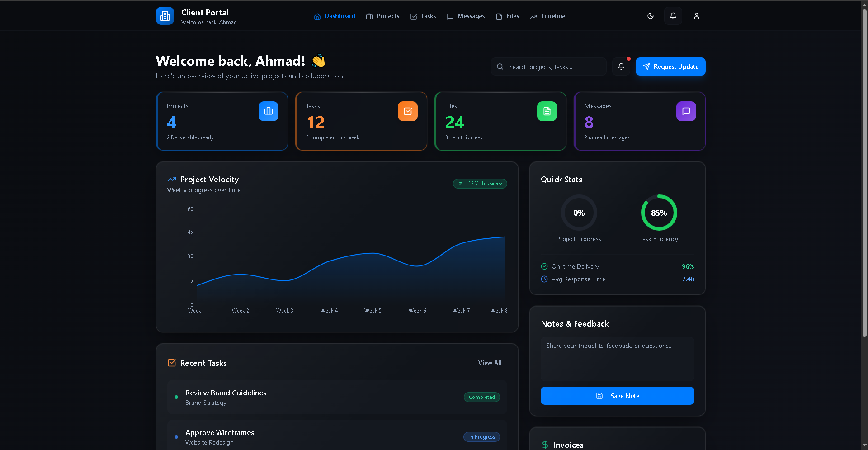Click the search magnifier icon

click(500, 66)
